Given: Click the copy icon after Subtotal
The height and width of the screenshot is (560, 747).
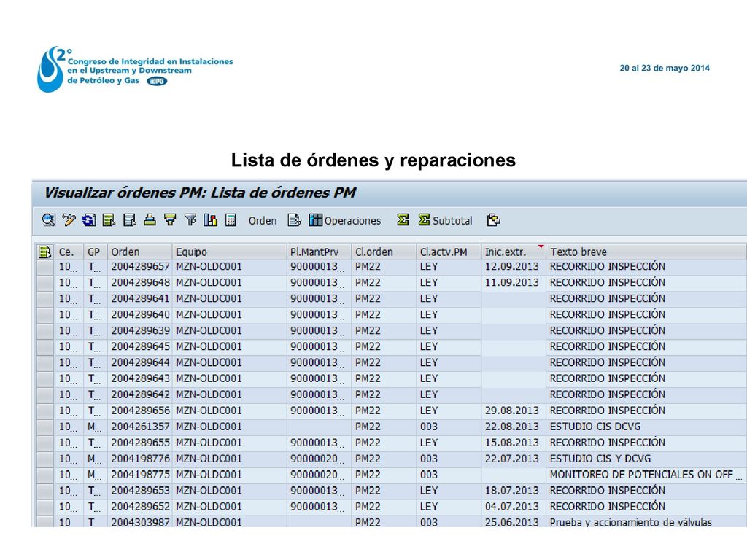Looking at the screenshot, I should (494, 220).
